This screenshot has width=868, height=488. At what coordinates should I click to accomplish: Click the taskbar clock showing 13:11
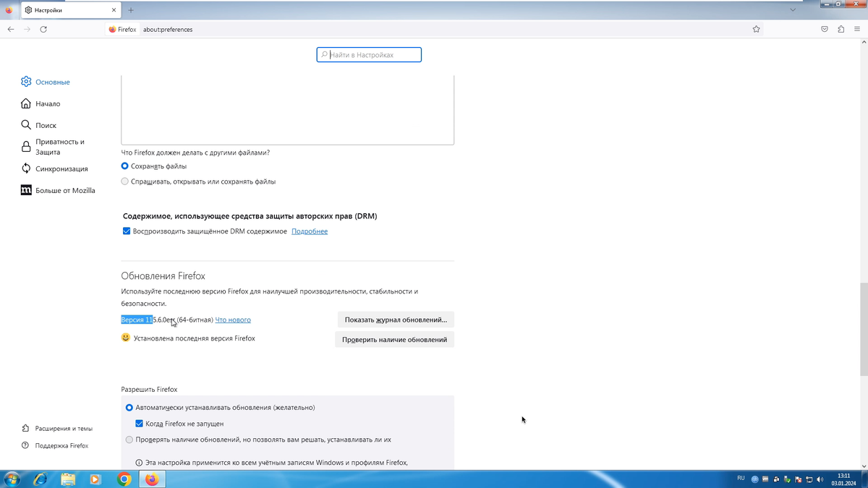pos(843,479)
